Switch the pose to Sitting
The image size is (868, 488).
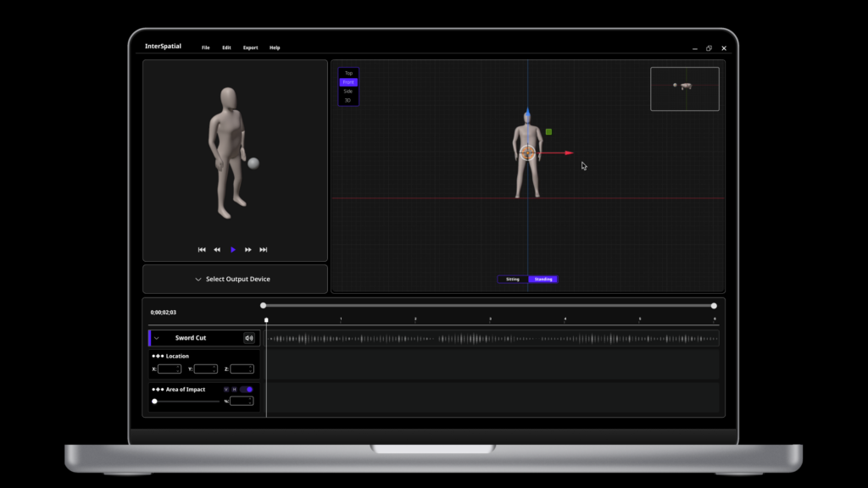(513, 279)
